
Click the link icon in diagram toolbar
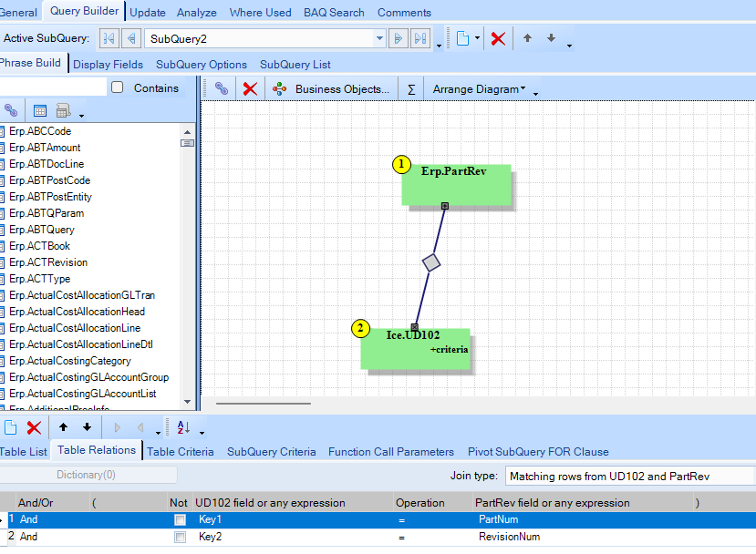click(x=222, y=89)
